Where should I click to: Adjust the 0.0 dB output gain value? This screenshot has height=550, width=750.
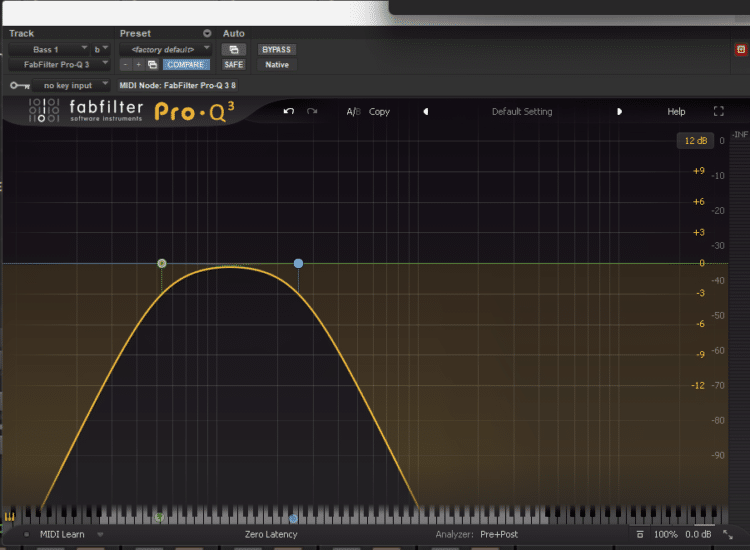tap(698, 534)
